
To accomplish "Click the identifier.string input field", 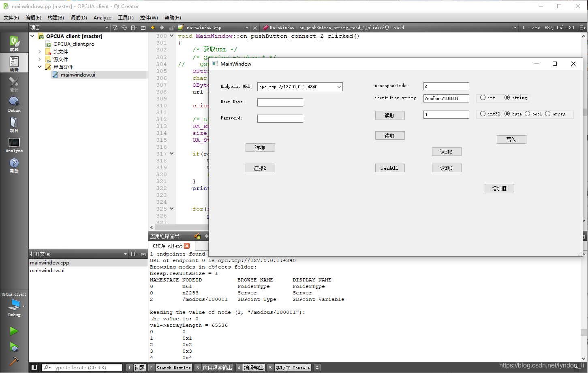I will [446, 98].
